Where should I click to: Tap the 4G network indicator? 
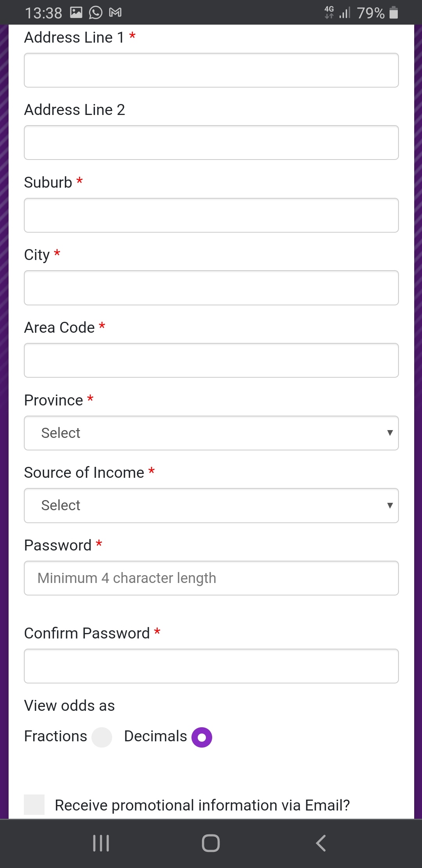pyautogui.click(x=329, y=12)
